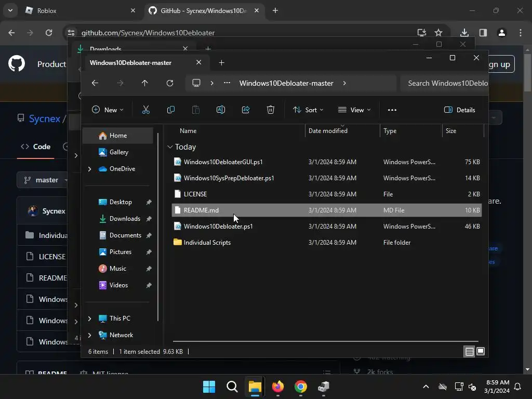
Task: Open Videos quick access folder
Action: (118, 285)
